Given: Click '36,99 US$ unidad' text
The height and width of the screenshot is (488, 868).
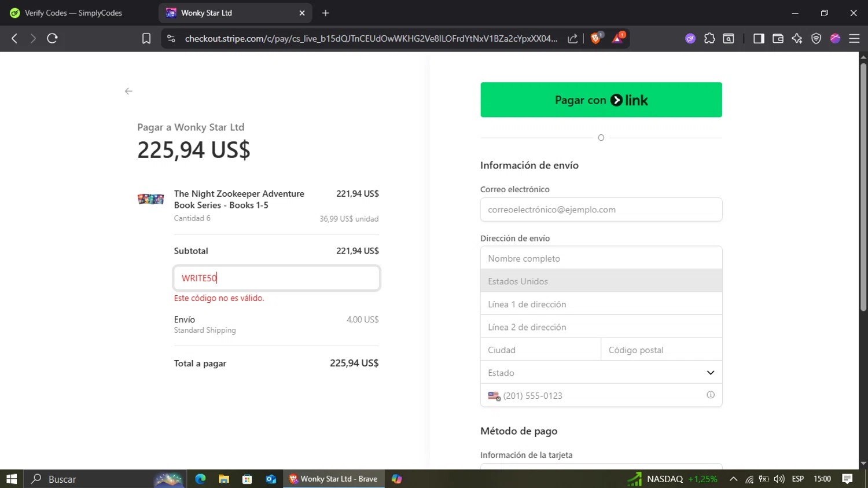Looking at the screenshot, I should (349, 219).
